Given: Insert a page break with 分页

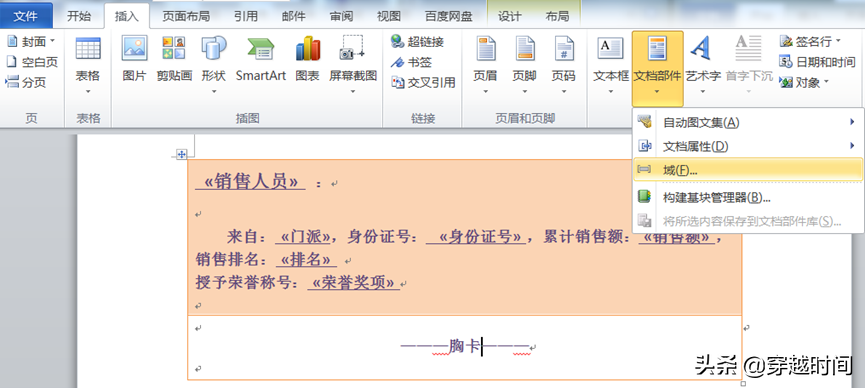Looking at the screenshot, I should tap(26, 83).
